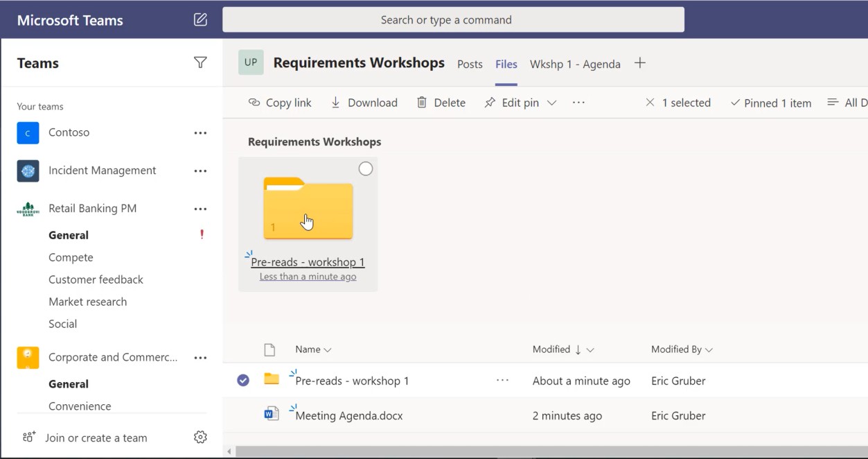This screenshot has width=868, height=459.
Task: Open Meeting Agenda.docx from the file list
Action: click(x=349, y=416)
